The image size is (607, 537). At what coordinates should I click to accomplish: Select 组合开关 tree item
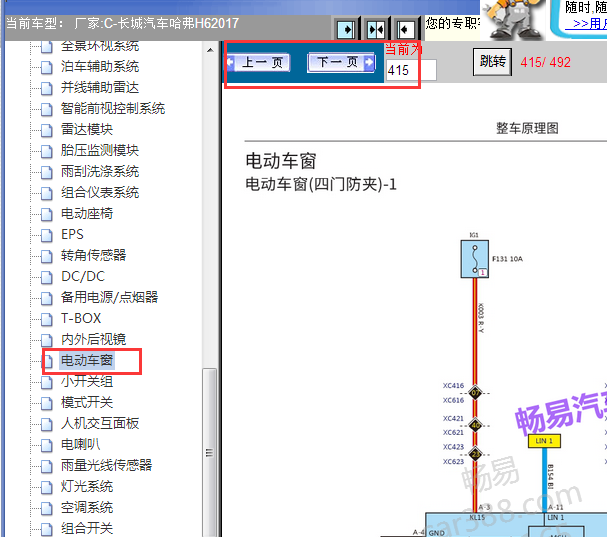(x=87, y=528)
